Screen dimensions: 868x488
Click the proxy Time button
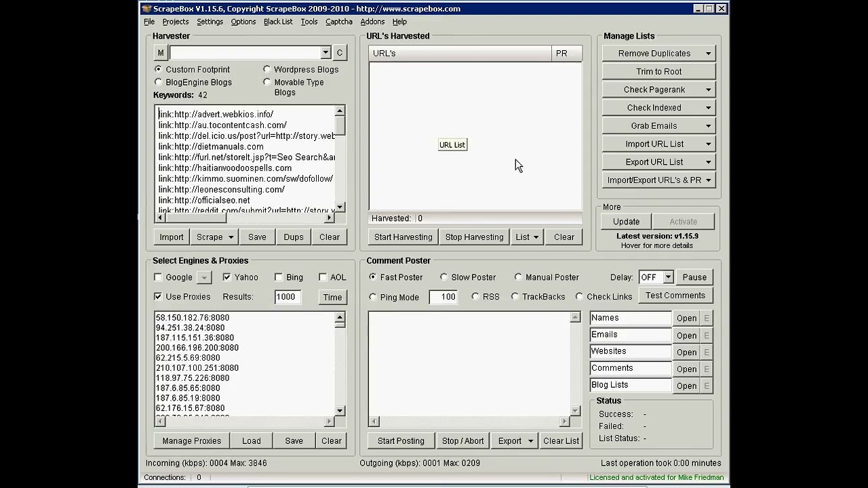click(332, 297)
